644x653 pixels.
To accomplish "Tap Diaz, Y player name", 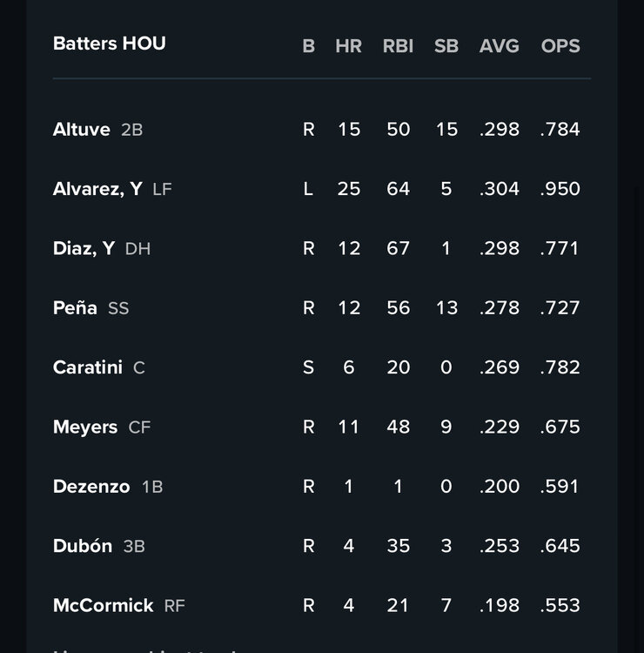I will [84, 248].
